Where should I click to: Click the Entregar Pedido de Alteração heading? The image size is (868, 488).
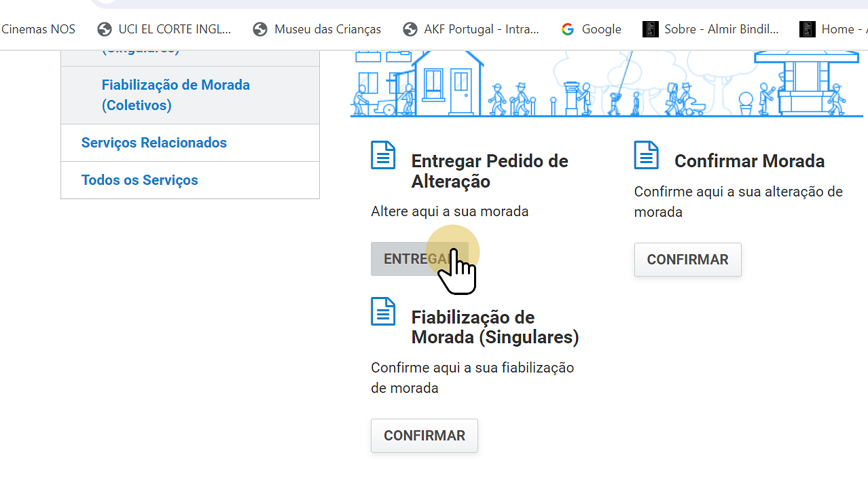489,171
